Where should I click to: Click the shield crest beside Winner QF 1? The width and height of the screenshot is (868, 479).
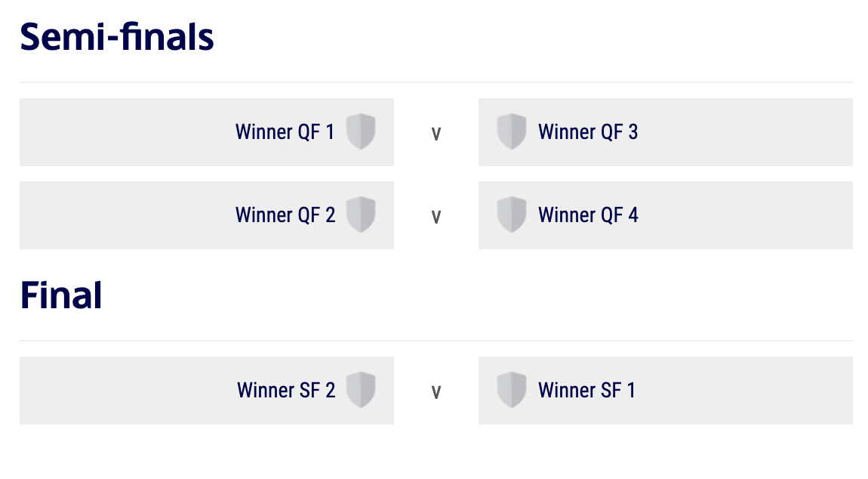click(361, 131)
